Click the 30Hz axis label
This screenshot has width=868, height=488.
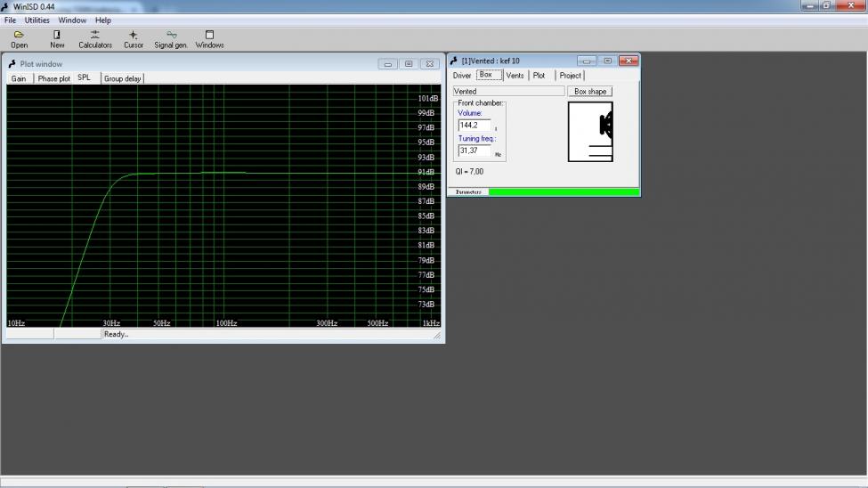111,323
